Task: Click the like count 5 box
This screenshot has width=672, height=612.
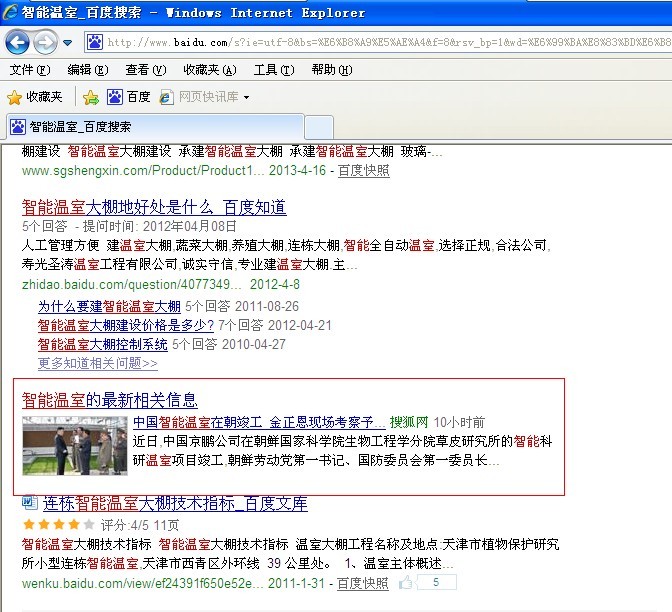Action: [437, 582]
